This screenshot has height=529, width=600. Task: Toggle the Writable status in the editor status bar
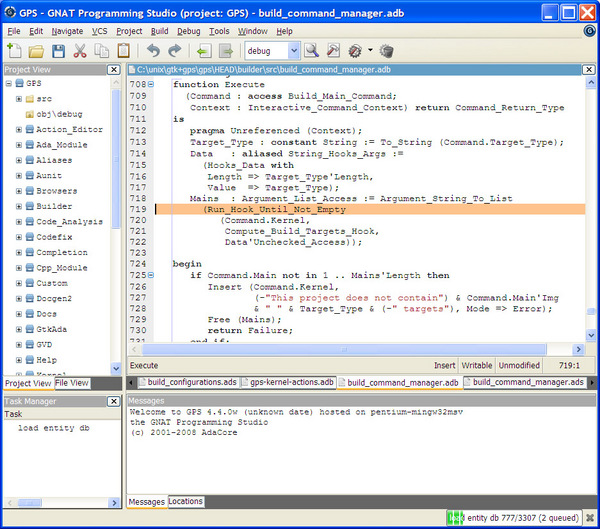click(475, 366)
